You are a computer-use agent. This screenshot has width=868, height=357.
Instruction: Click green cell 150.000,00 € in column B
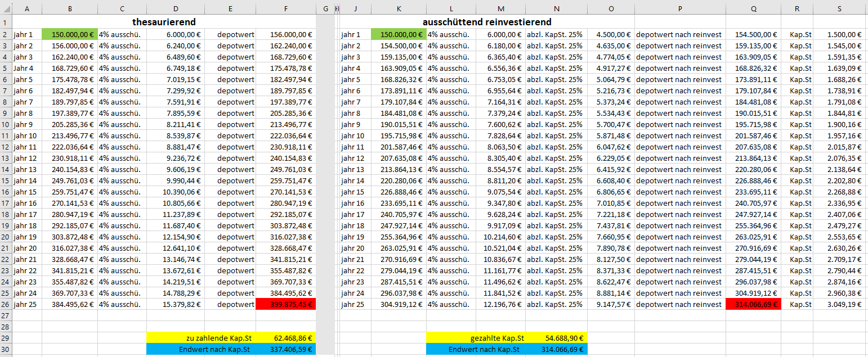pyautogui.click(x=70, y=34)
